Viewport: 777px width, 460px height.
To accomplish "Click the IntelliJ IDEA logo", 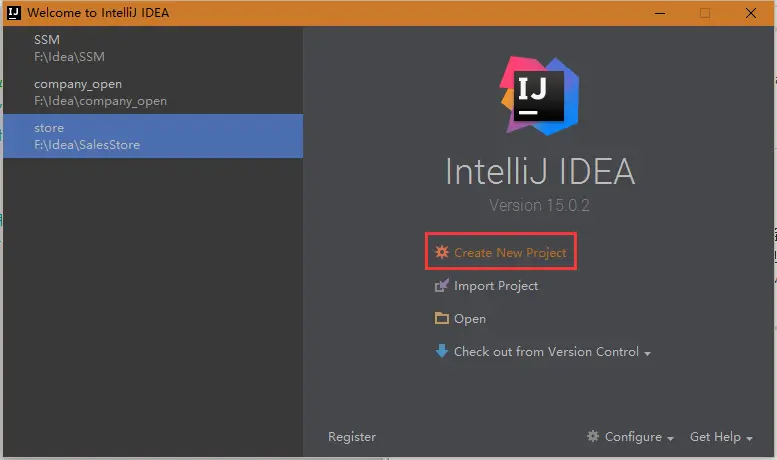I will (539, 96).
